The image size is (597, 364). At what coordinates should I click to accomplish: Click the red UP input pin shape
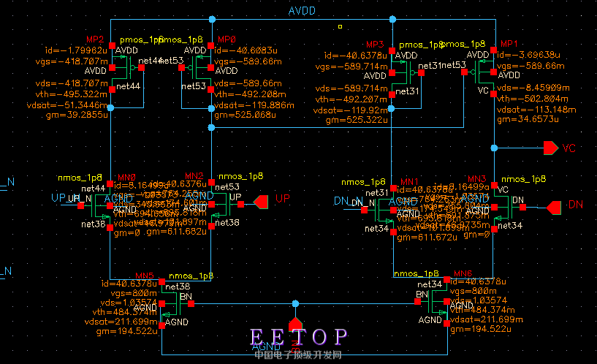pos(261,202)
